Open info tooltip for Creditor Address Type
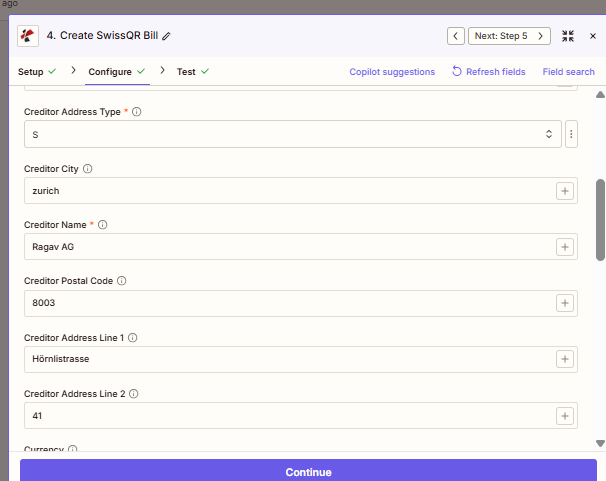This screenshot has height=481, width=606. 137,112
